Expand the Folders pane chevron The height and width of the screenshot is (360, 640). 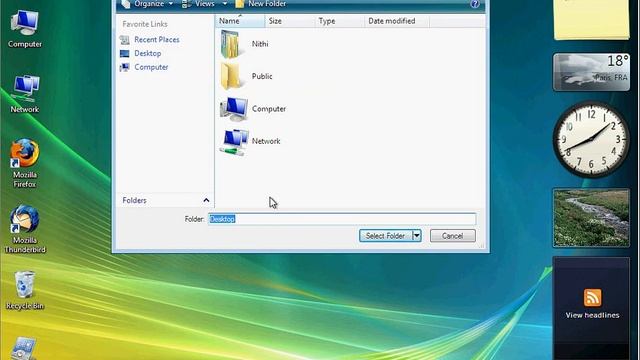pos(206,200)
